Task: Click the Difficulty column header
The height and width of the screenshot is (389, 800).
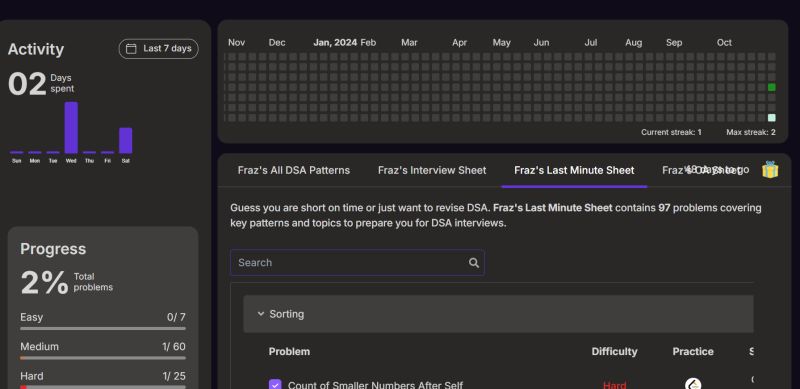Action: coord(614,351)
